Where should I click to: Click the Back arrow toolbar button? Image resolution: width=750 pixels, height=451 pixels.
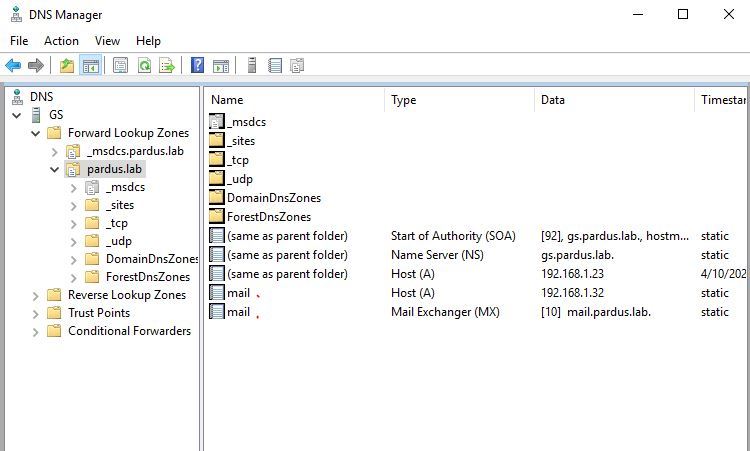point(13,65)
